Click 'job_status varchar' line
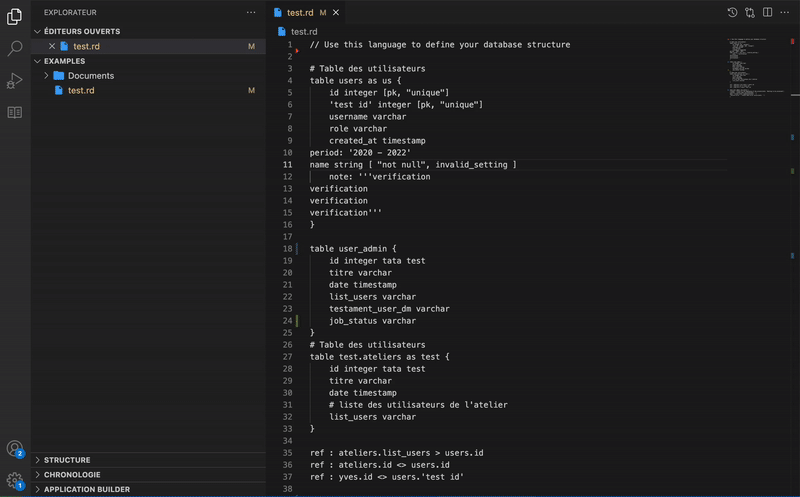This screenshot has height=497, width=800. tap(372, 321)
